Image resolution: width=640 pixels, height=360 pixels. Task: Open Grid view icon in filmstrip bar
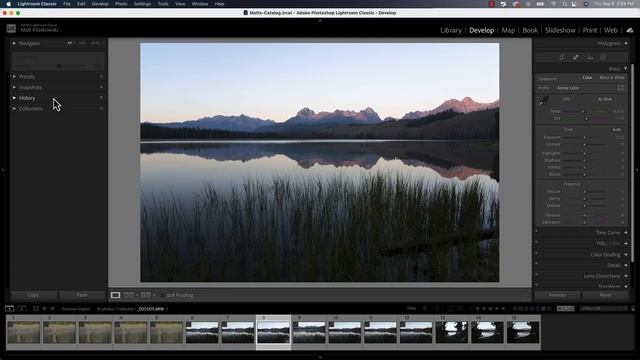click(36, 309)
